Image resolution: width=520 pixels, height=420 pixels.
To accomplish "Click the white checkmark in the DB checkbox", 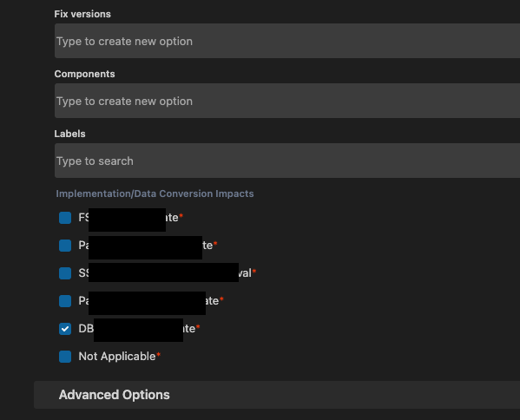I will [65, 329].
